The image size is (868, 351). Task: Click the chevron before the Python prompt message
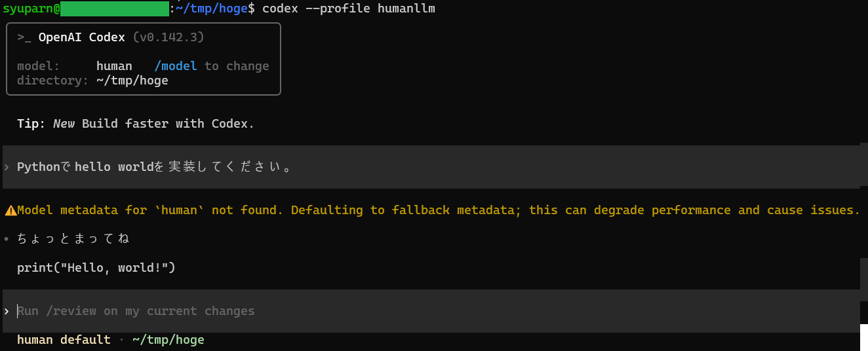coord(7,167)
